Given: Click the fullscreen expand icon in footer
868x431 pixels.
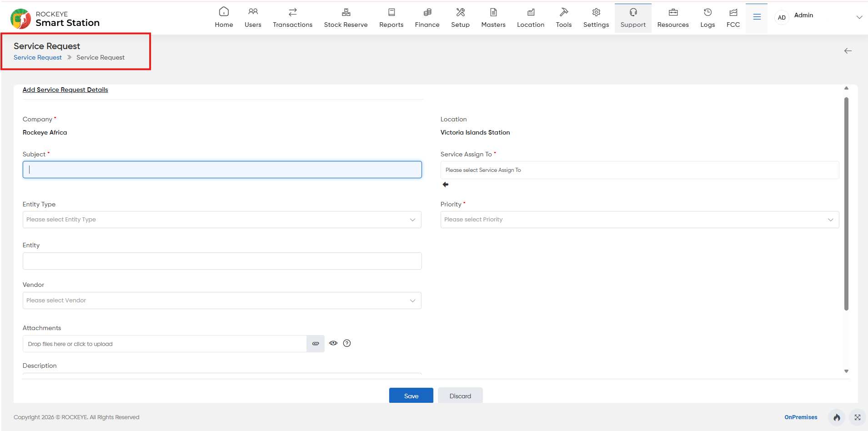Looking at the screenshot, I should tap(857, 417).
